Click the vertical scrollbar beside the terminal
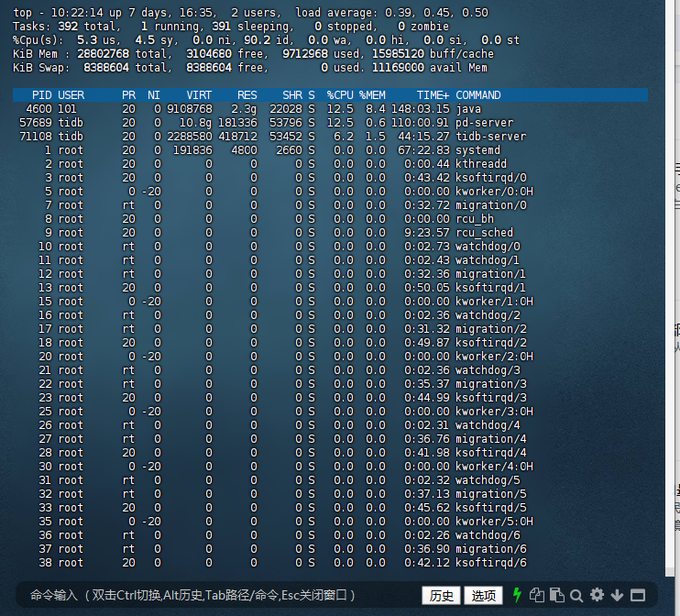This screenshot has height=616, width=680. [670, 289]
